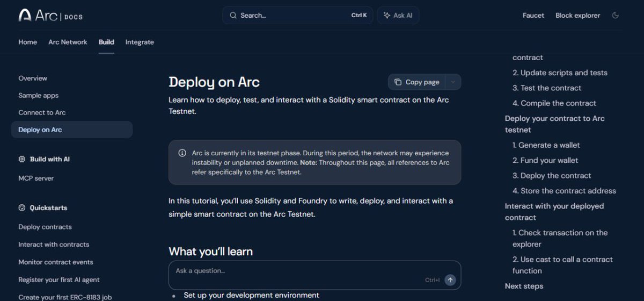
Task: Submit the question with the arrow-up button
Action: pyautogui.click(x=450, y=280)
